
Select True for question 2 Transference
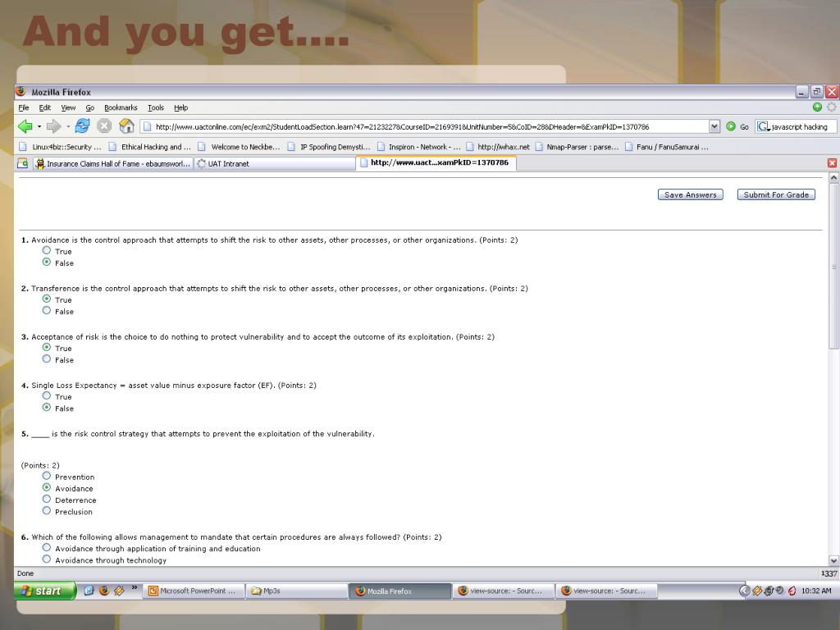tap(47, 299)
